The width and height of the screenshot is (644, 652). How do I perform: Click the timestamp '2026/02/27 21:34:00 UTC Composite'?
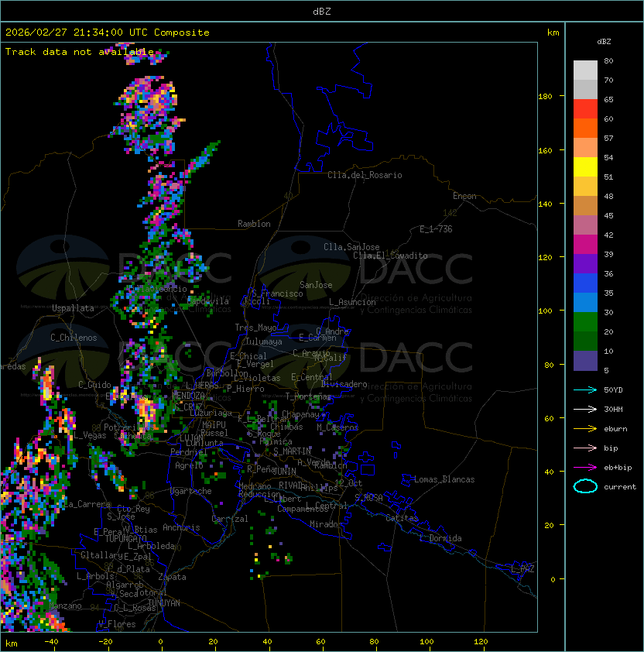coord(108,33)
